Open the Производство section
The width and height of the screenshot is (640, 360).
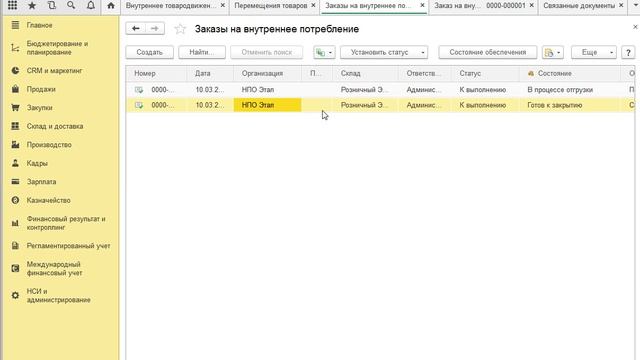[49, 144]
